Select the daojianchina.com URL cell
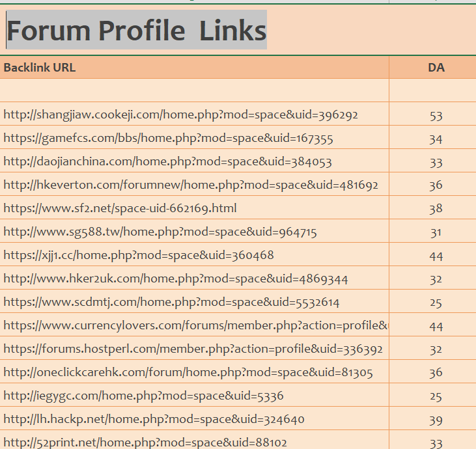The width and height of the screenshot is (476, 449). (167, 162)
